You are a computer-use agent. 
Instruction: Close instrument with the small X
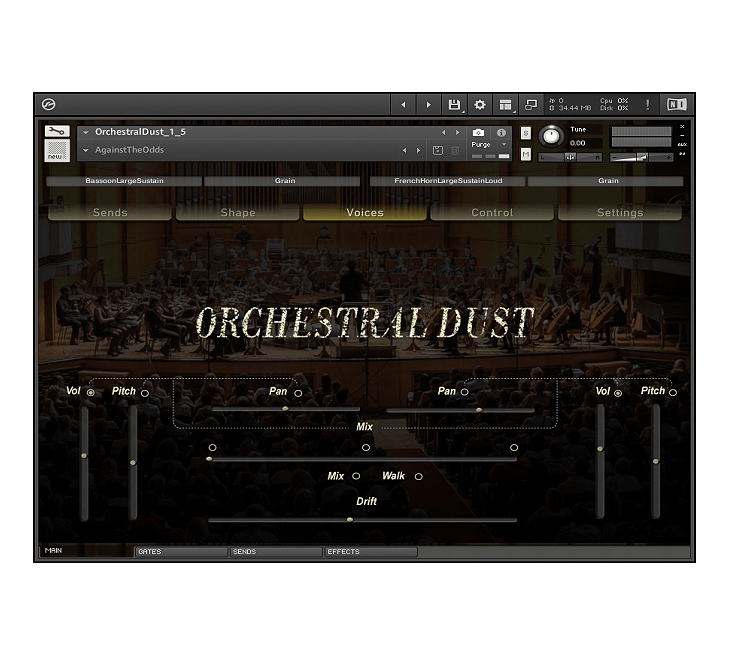pyautogui.click(x=682, y=127)
